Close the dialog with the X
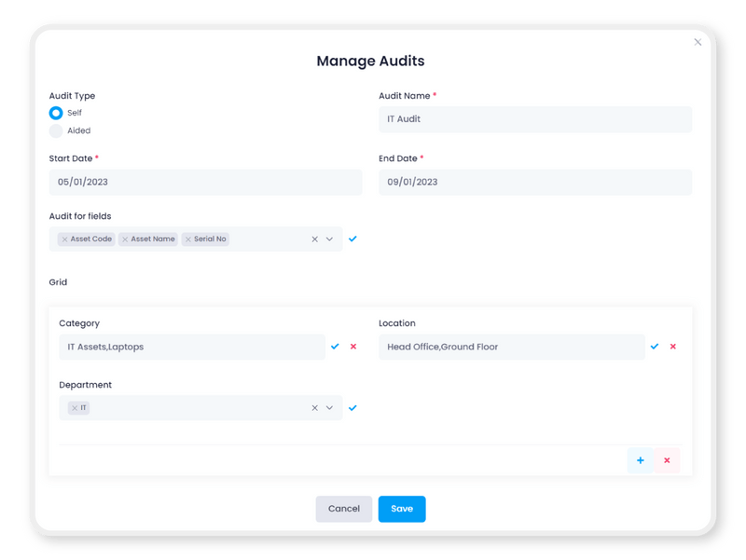 tap(698, 42)
